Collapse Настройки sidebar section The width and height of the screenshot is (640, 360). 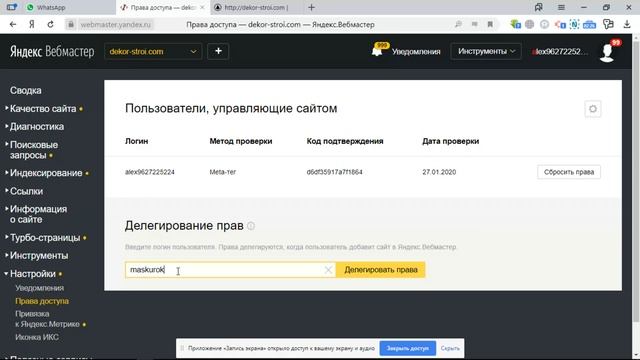(x=33, y=273)
